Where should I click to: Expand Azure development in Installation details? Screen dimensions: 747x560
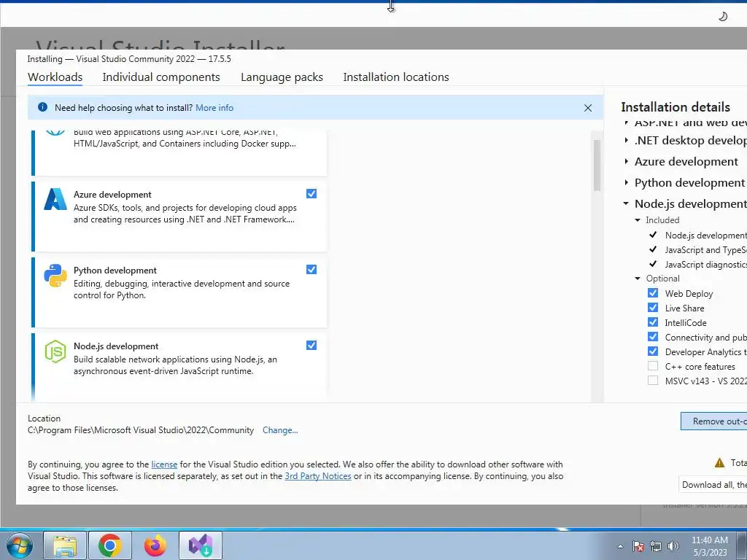[627, 162]
